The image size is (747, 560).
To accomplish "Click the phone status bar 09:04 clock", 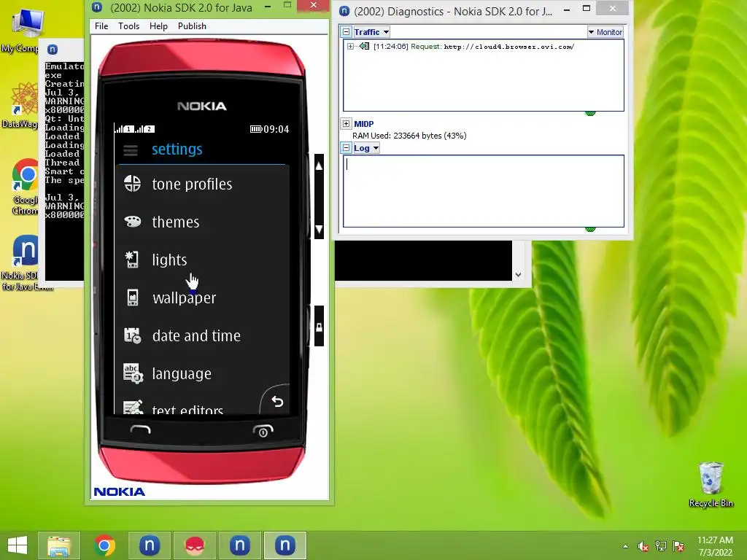I will coord(276,129).
